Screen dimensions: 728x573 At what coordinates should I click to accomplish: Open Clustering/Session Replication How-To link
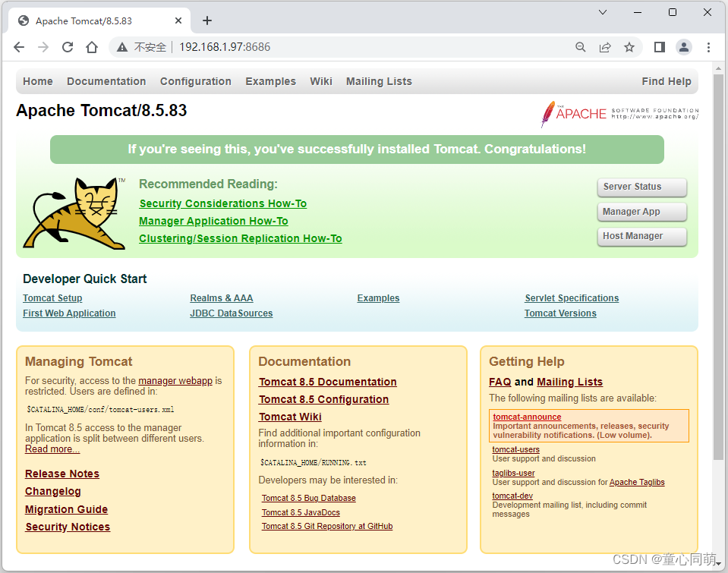(241, 238)
